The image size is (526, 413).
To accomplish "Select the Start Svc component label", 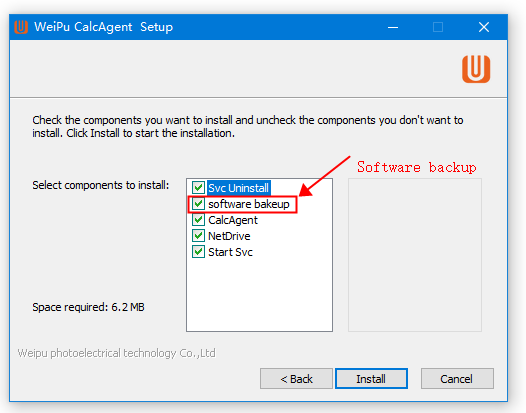I will pyautogui.click(x=230, y=252).
